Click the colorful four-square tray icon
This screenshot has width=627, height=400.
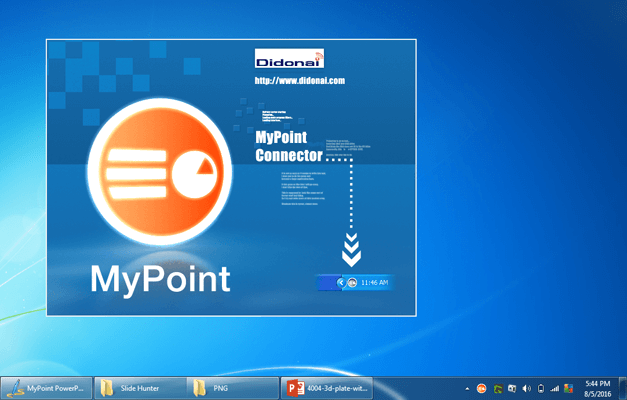point(569,388)
